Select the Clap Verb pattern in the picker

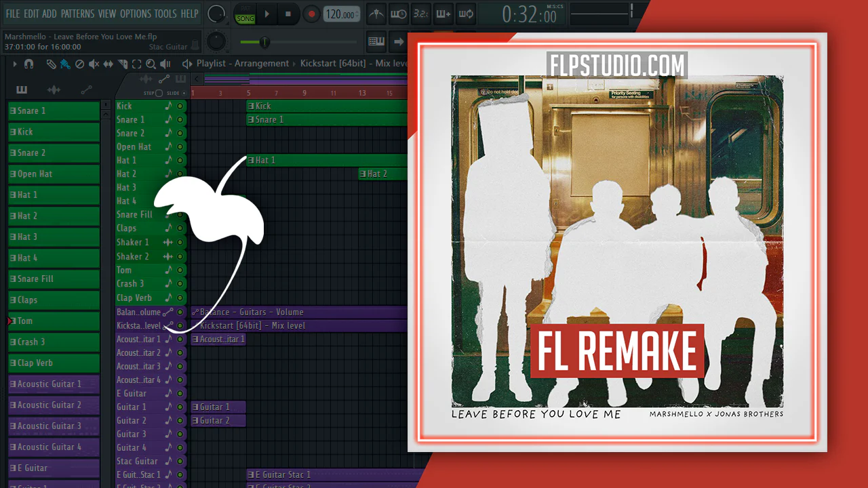(54, 363)
